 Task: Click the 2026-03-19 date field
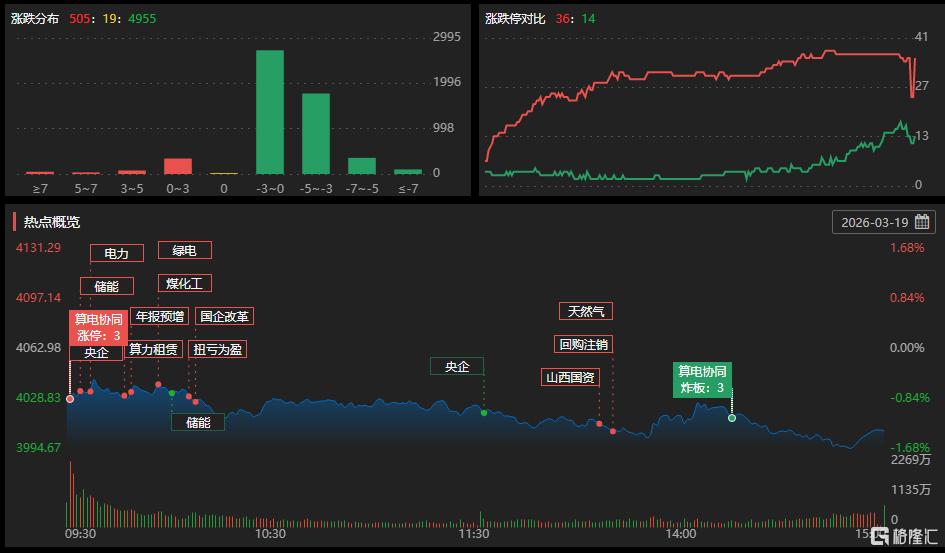[884, 222]
